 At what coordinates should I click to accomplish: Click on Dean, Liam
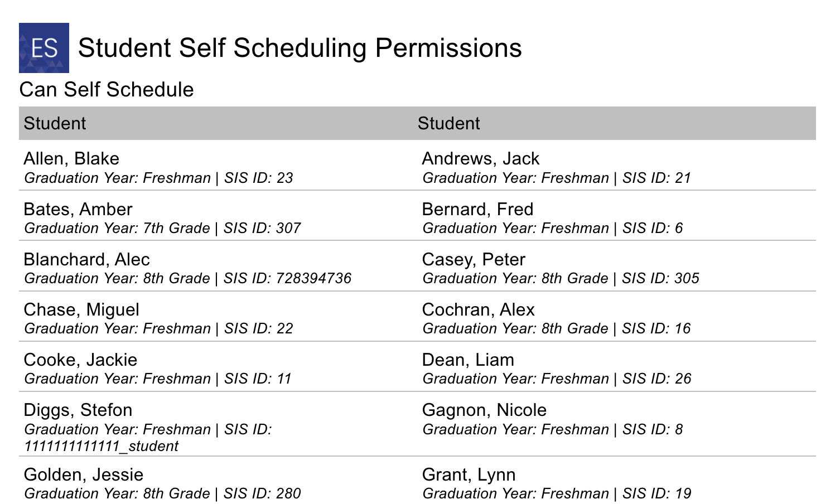tap(468, 360)
